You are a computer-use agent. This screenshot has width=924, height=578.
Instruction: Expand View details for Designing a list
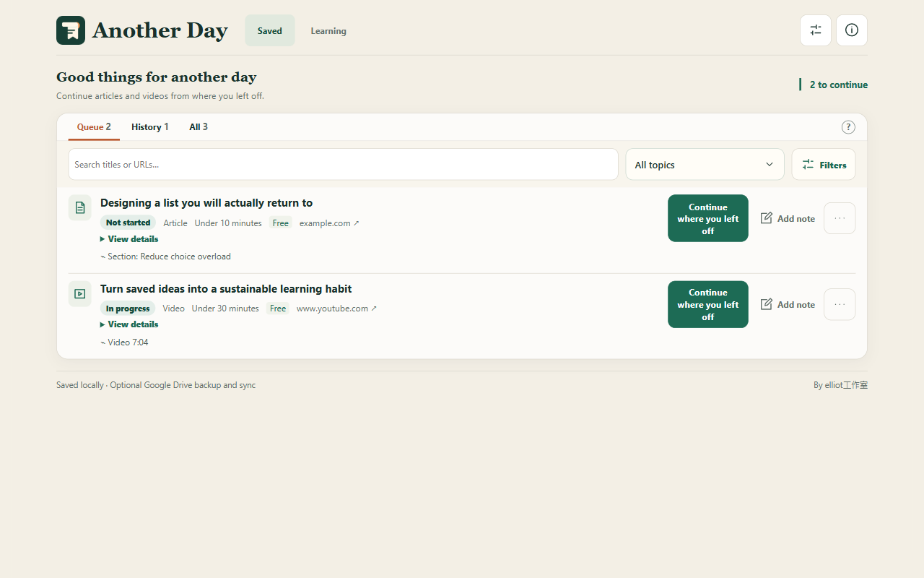pos(129,239)
